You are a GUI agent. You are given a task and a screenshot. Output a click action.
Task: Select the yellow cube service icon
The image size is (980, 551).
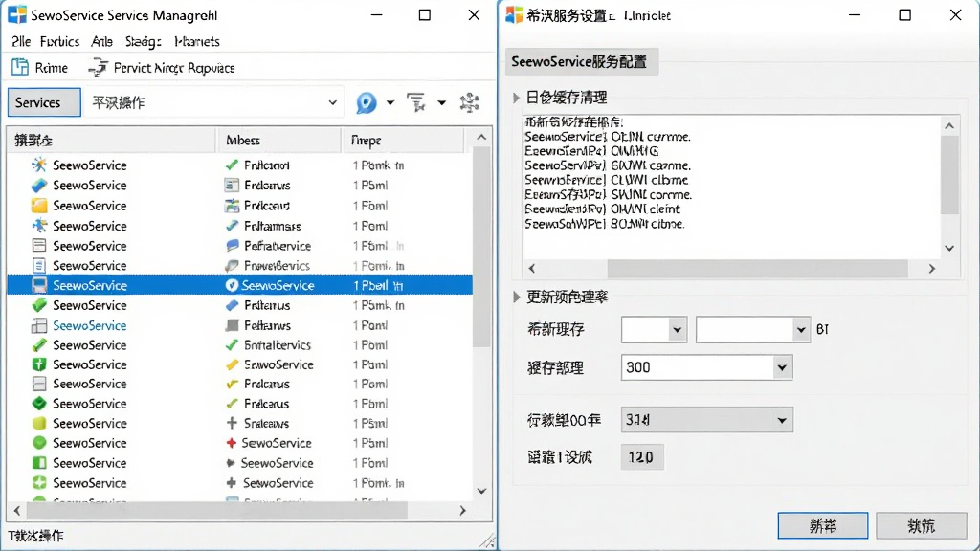[38, 423]
